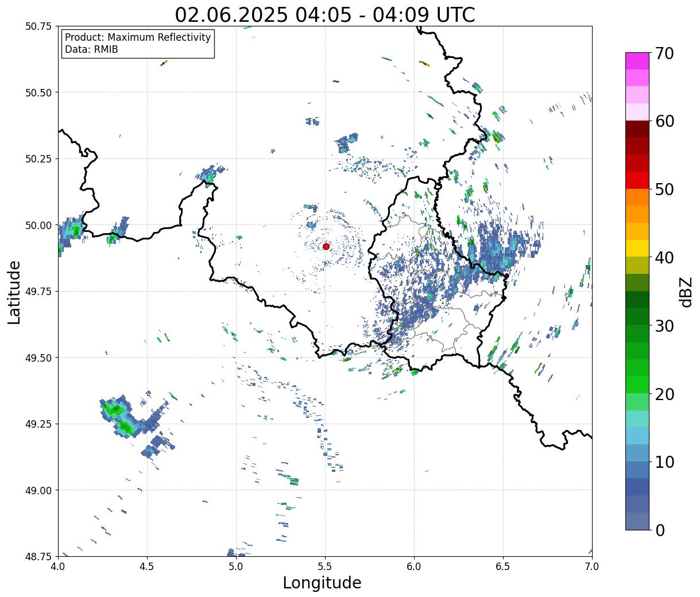
Task: Click the 30 tick on the colorbar
Action: (x=664, y=325)
